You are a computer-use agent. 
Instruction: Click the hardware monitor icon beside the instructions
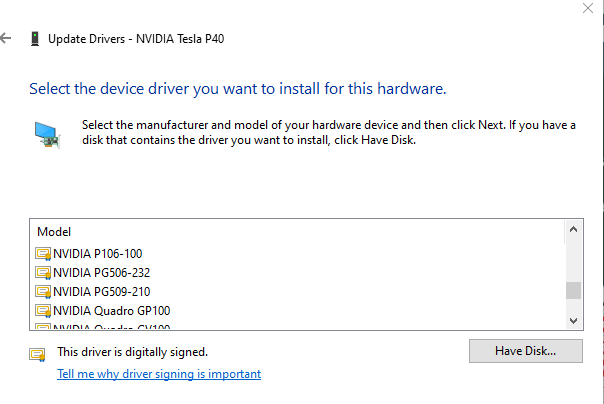click(47, 133)
